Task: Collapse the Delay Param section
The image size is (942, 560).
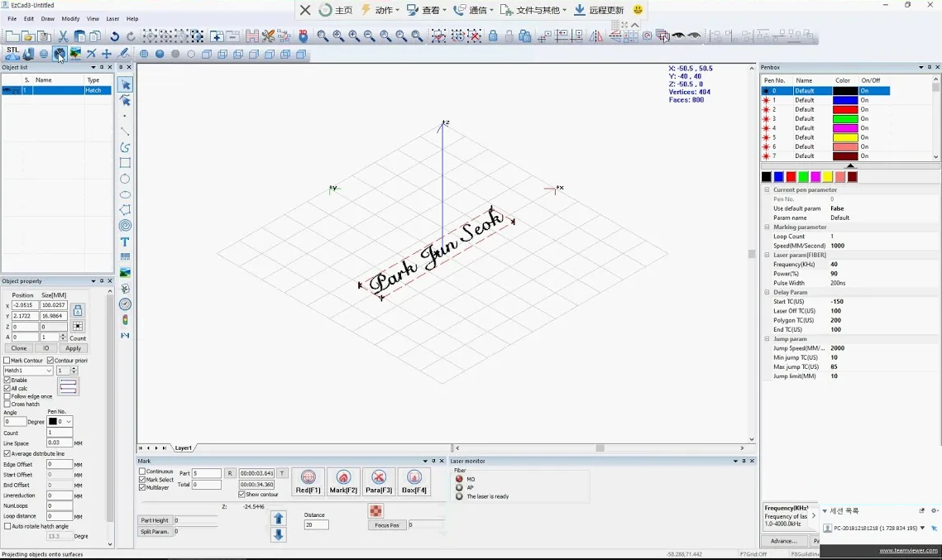Action: [767, 292]
